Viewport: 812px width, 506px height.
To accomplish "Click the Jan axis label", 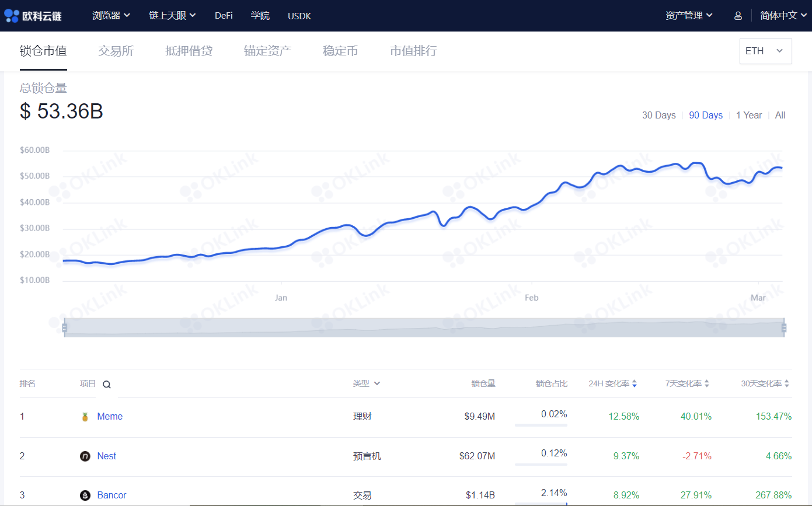I will pos(281,298).
